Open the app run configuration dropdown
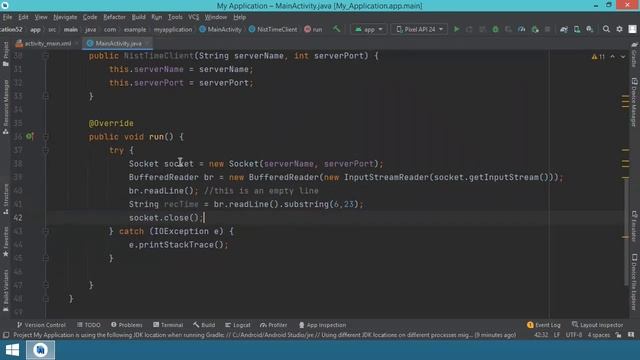 coord(369,29)
